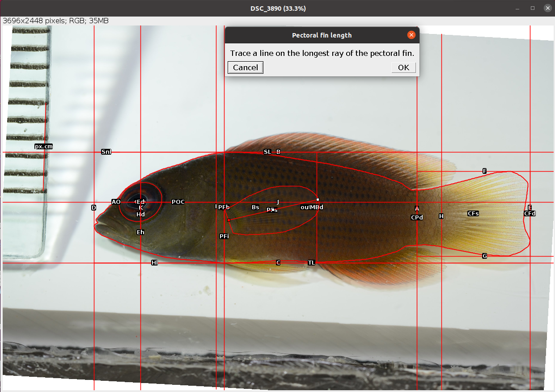Click the white handle near the MBd label
555x392 pixels.
tap(318, 200)
